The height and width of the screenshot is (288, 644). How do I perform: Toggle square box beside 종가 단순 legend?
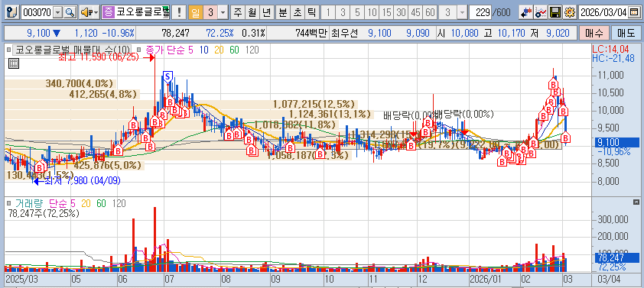pyautogui.click(x=138, y=50)
